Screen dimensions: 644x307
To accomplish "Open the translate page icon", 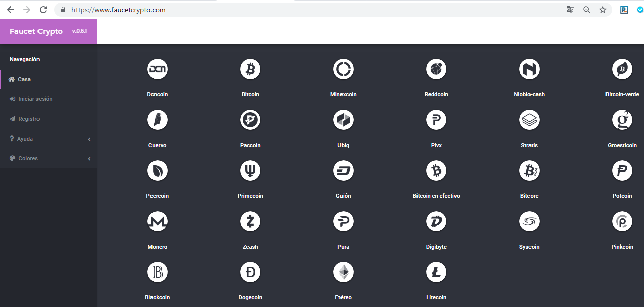I will coord(571,10).
